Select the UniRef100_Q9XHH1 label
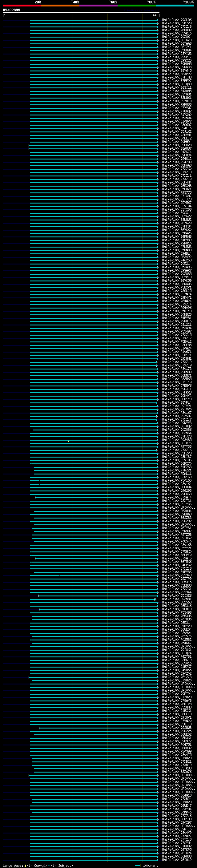197x868 pixels. click(177, 358)
